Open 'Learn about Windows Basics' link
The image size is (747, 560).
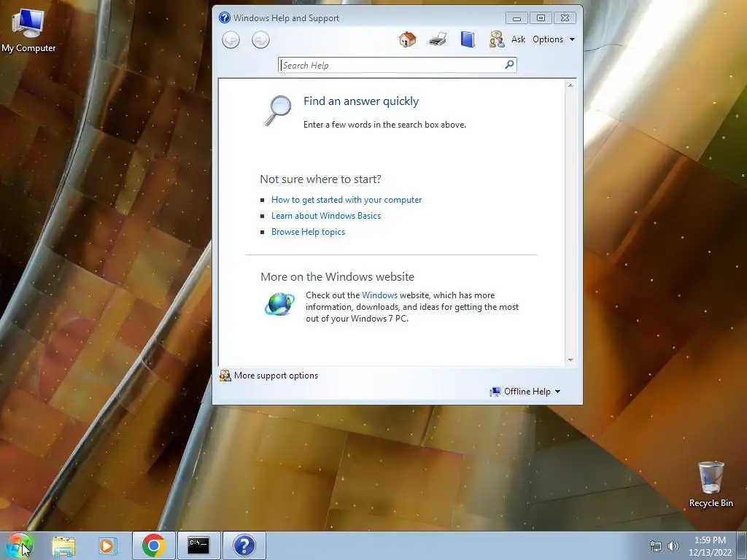pos(326,216)
